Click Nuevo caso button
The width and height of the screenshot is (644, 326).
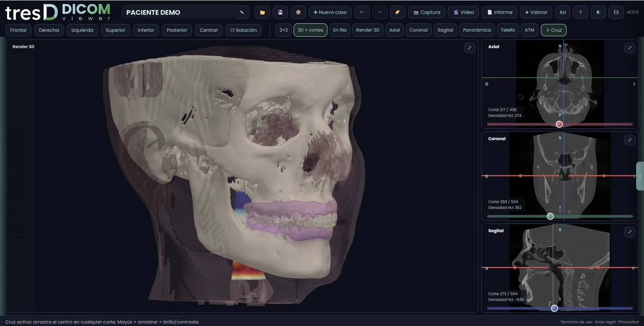click(330, 12)
